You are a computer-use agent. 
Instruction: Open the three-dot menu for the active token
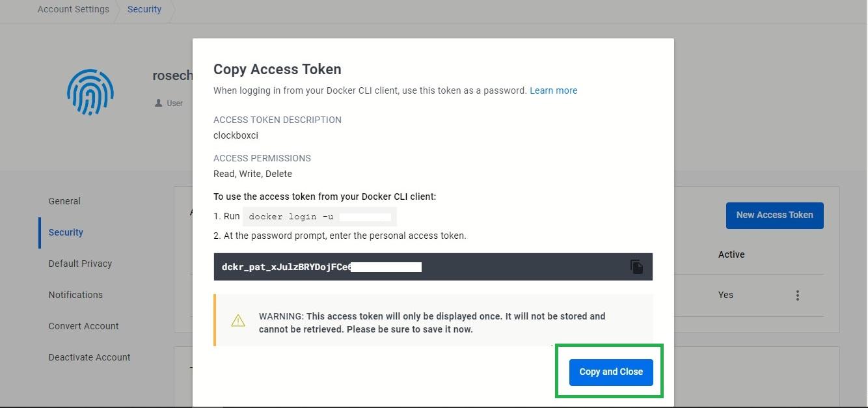[x=797, y=295]
